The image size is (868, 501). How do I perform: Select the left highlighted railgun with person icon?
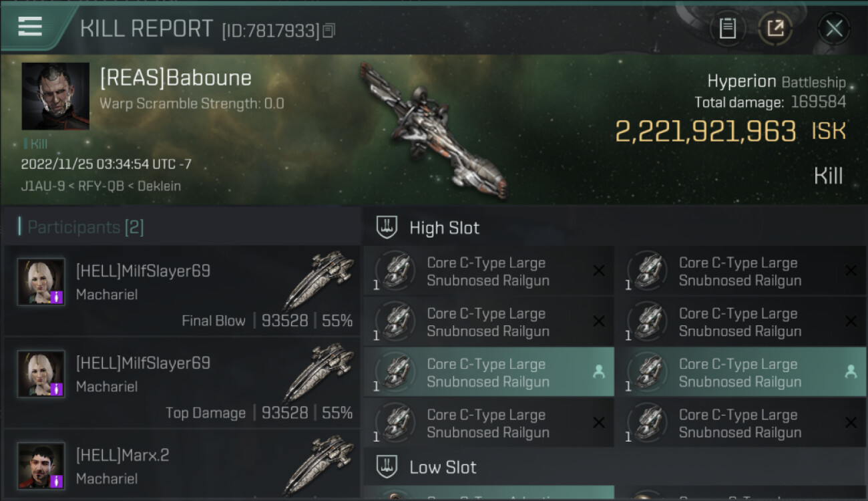tap(489, 373)
